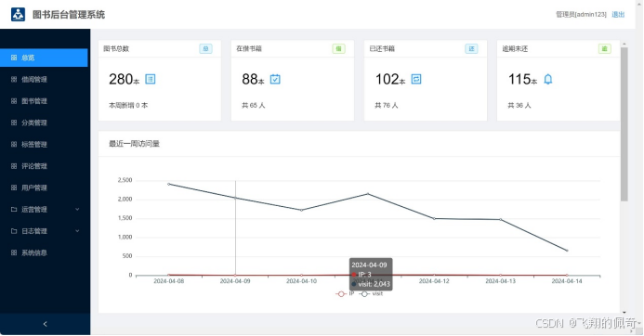Click the grid icon before 用户管理

tap(14, 187)
